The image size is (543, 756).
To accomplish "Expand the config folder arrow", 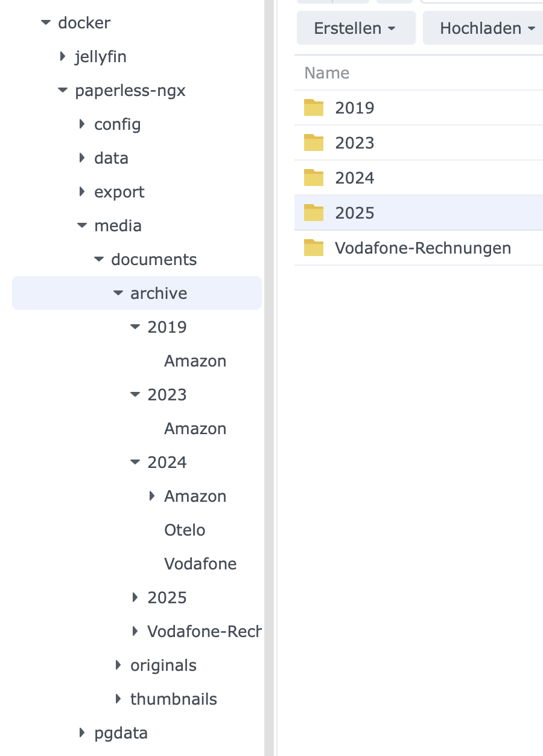I will point(82,124).
